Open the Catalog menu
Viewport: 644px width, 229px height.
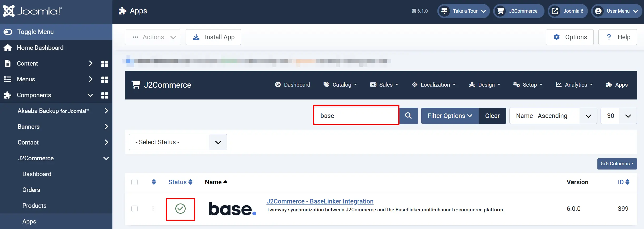340,85
